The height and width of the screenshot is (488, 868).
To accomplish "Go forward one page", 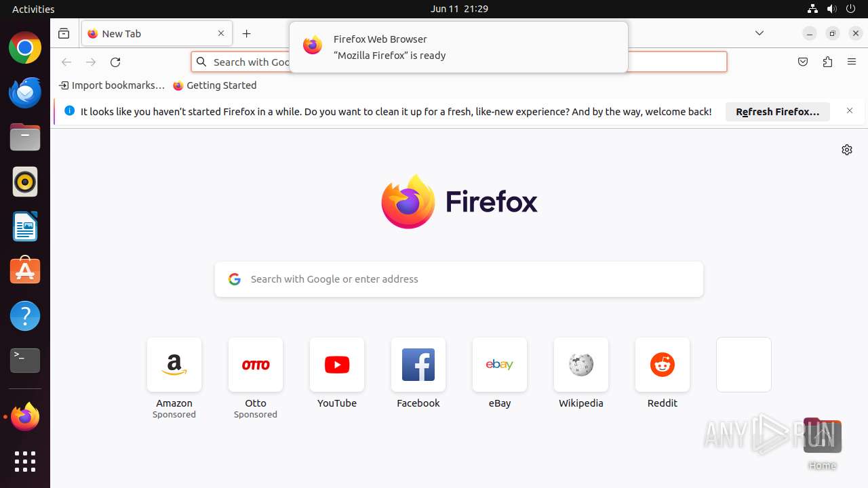I will [x=91, y=62].
